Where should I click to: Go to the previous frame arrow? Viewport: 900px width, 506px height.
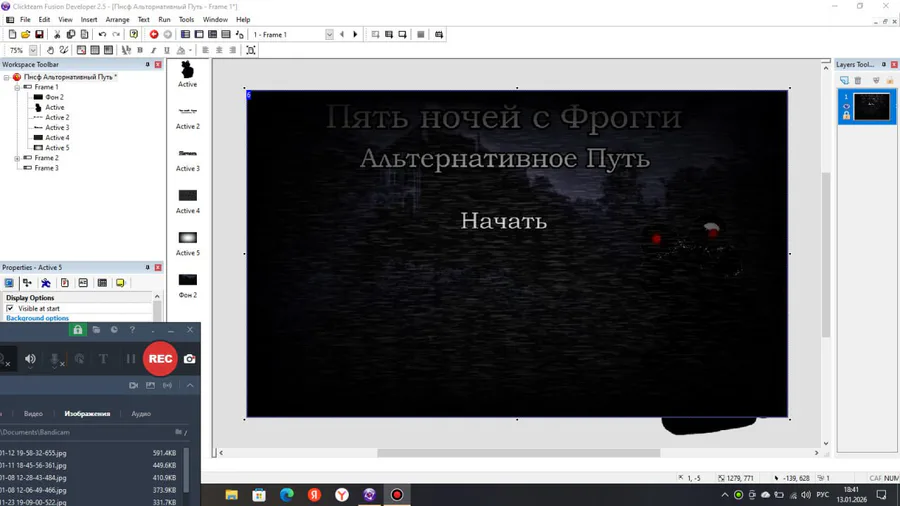(342, 34)
